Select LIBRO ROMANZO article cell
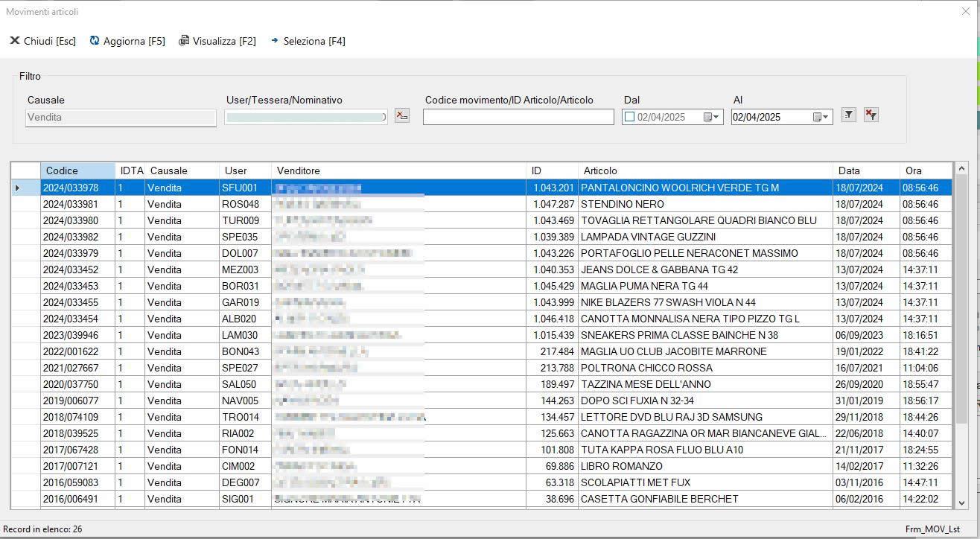Screen dimensions: 980x539 [x=705, y=466]
